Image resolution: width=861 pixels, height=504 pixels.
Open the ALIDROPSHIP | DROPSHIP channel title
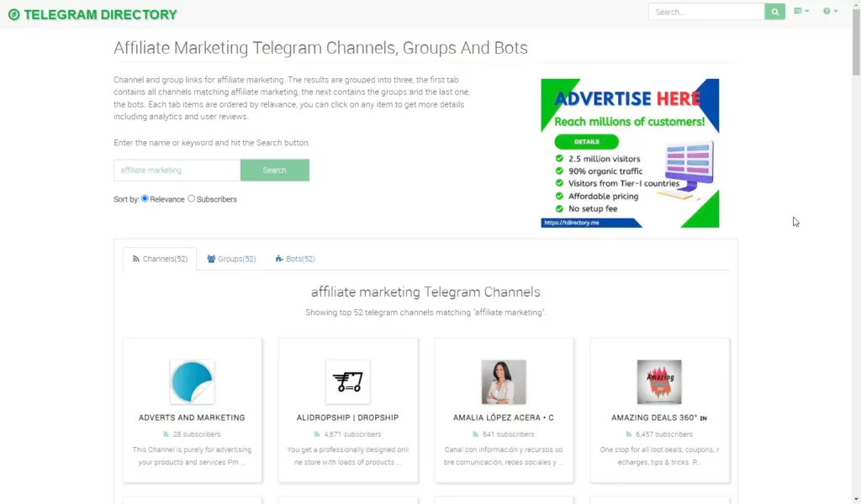pyautogui.click(x=347, y=417)
